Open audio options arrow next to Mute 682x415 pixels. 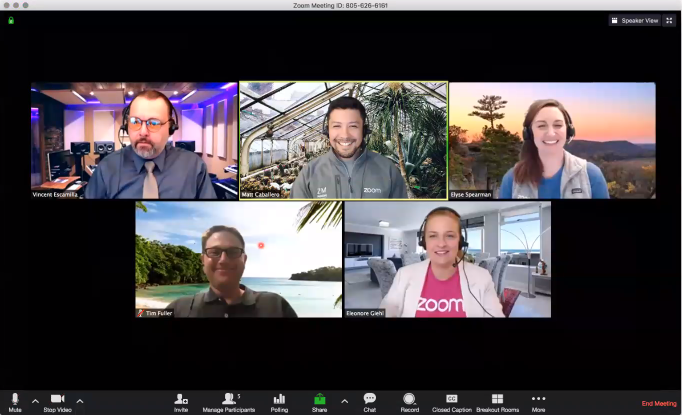pyautogui.click(x=35, y=401)
